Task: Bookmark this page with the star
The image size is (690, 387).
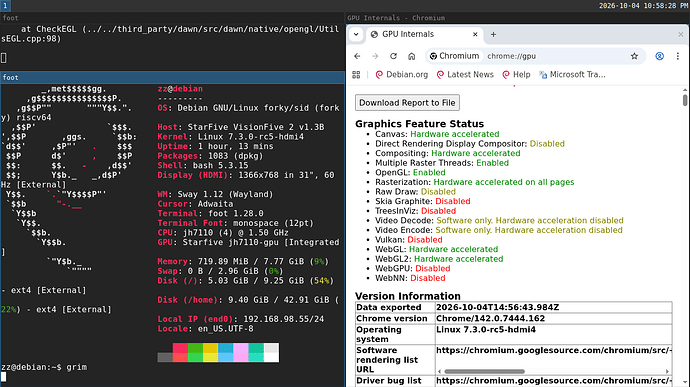Action: (634, 56)
